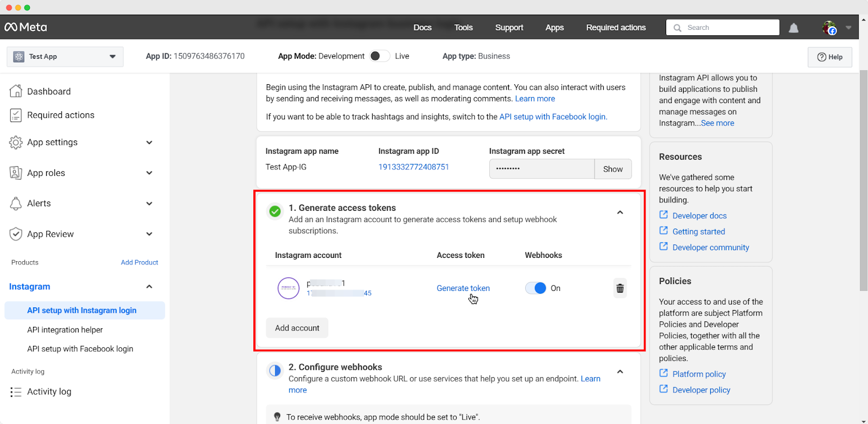This screenshot has width=868, height=424.
Task: Open the Getting started link
Action: click(x=699, y=231)
